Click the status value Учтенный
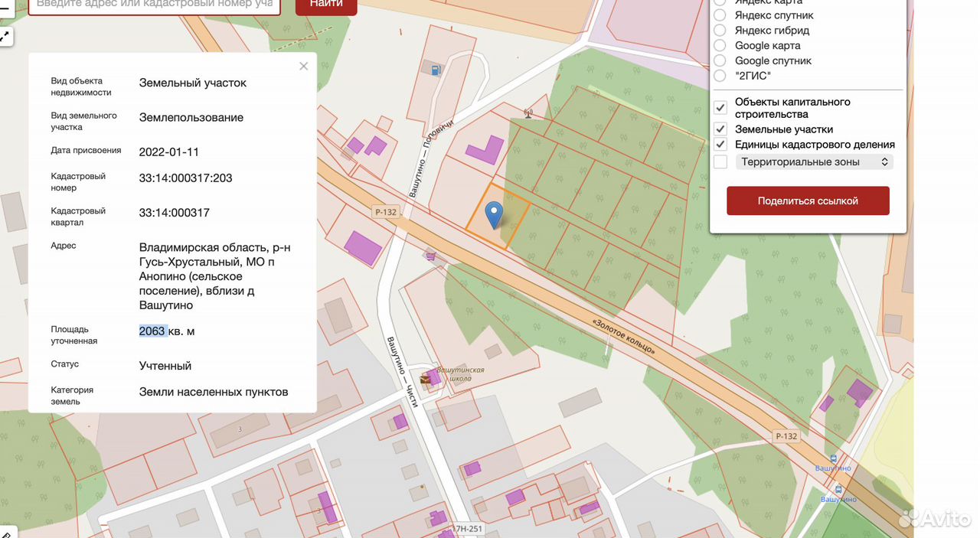Viewport: 980px width, 538px height. tap(165, 366)
